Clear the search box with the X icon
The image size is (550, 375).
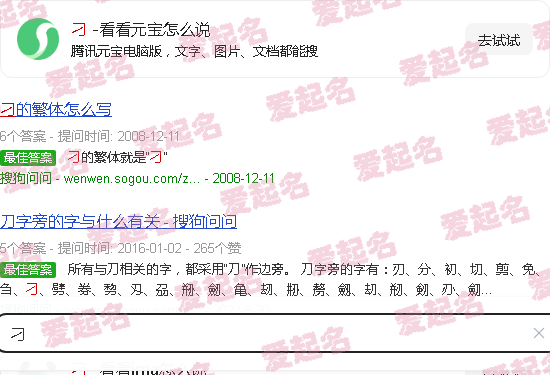[x=539, y=333]
